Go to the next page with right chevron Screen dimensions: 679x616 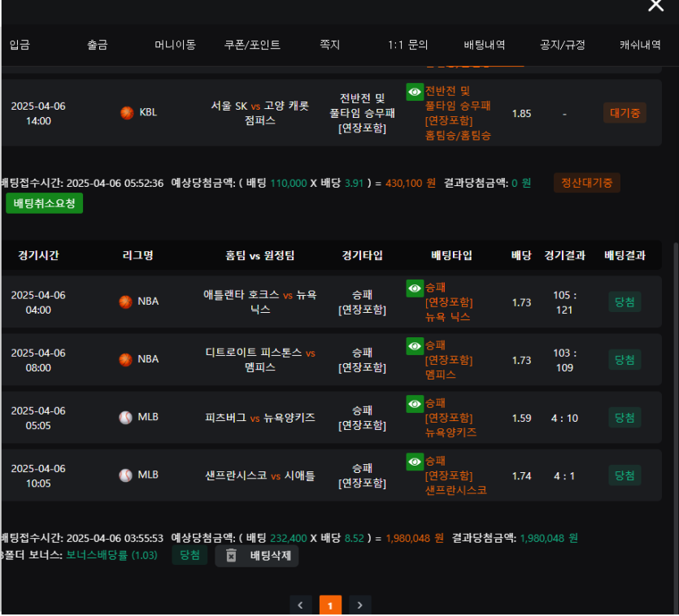[360, 605]
